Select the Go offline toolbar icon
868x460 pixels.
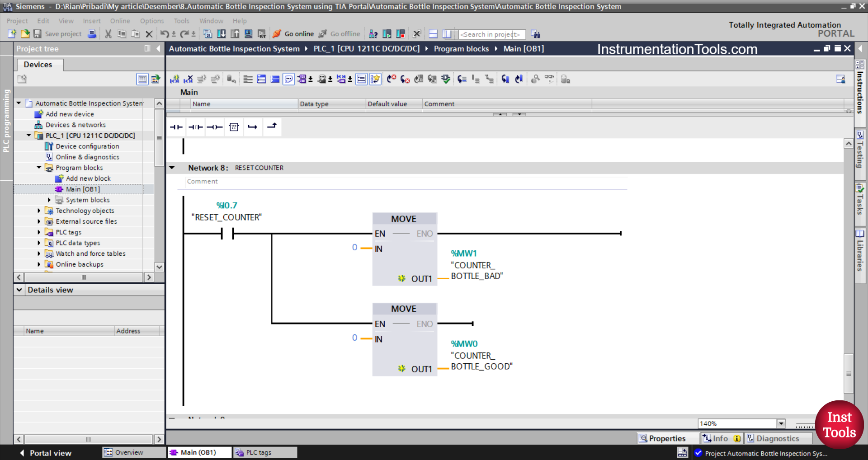(x=340, y=34)
